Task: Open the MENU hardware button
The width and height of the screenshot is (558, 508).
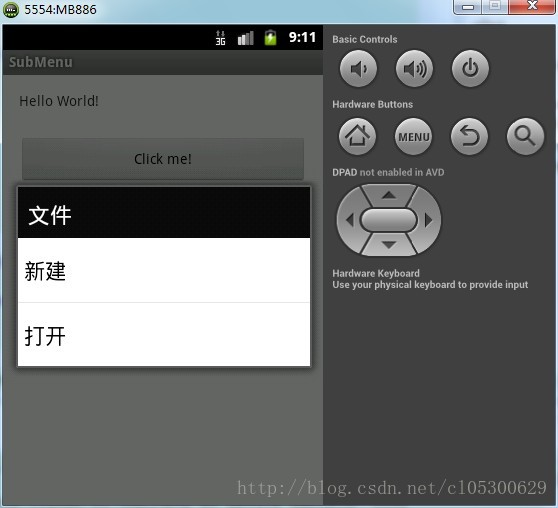Action: pyautogui.click(x=414, y=136)
